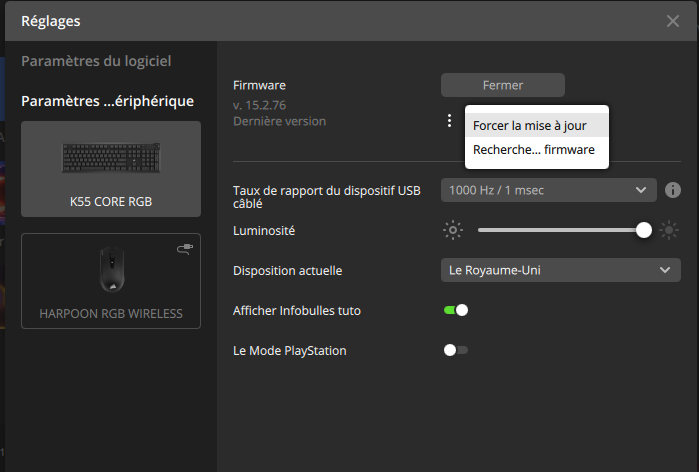
Task: Select the HARPOON RGB WIRELESS device card
Action: (111, 281)
